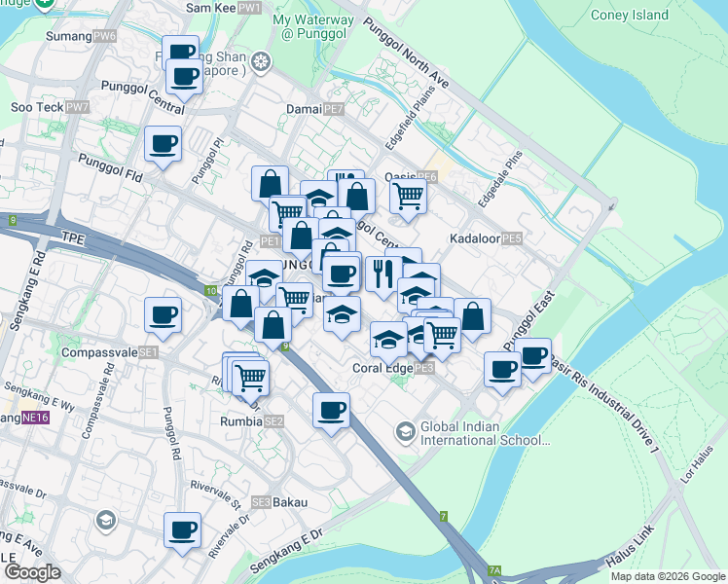Click the TPE expressway label
The width and height of the screenshot is (728, 584).
(x=73, y=238)
